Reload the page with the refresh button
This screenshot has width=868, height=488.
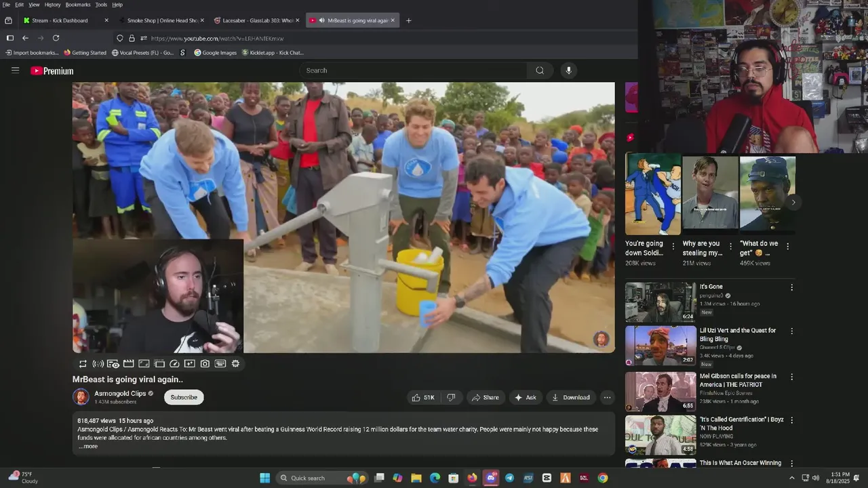click(x=56, y=38)
